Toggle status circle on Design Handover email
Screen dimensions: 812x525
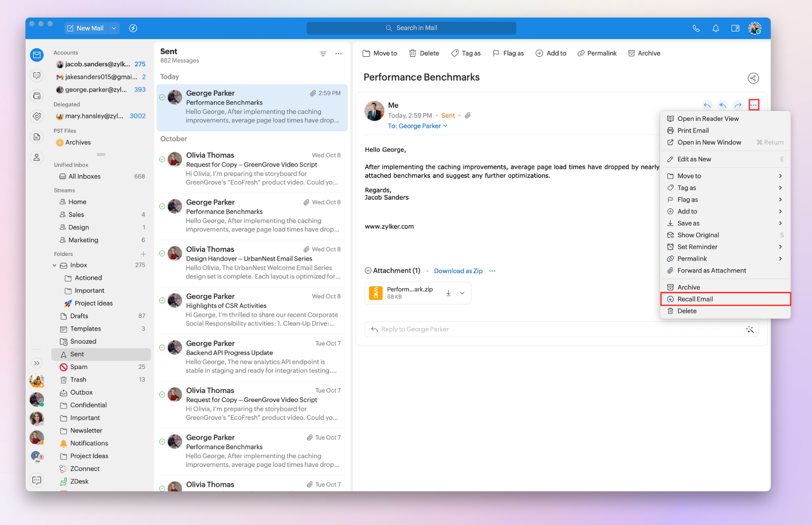click(x=162, y=253)
